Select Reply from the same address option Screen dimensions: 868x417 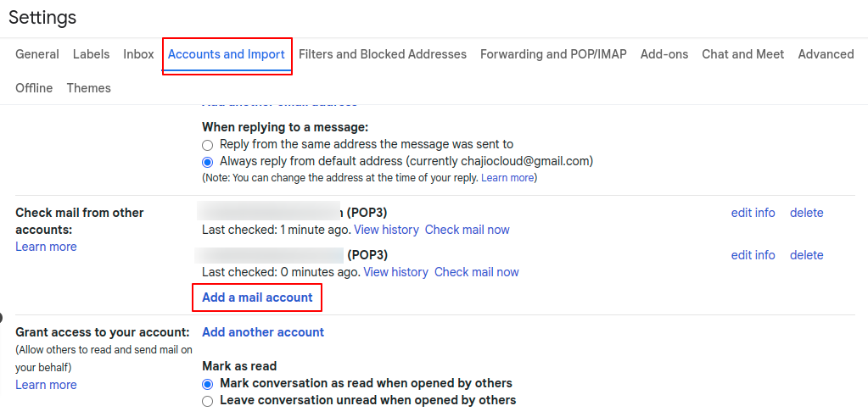tap(208, 145)
